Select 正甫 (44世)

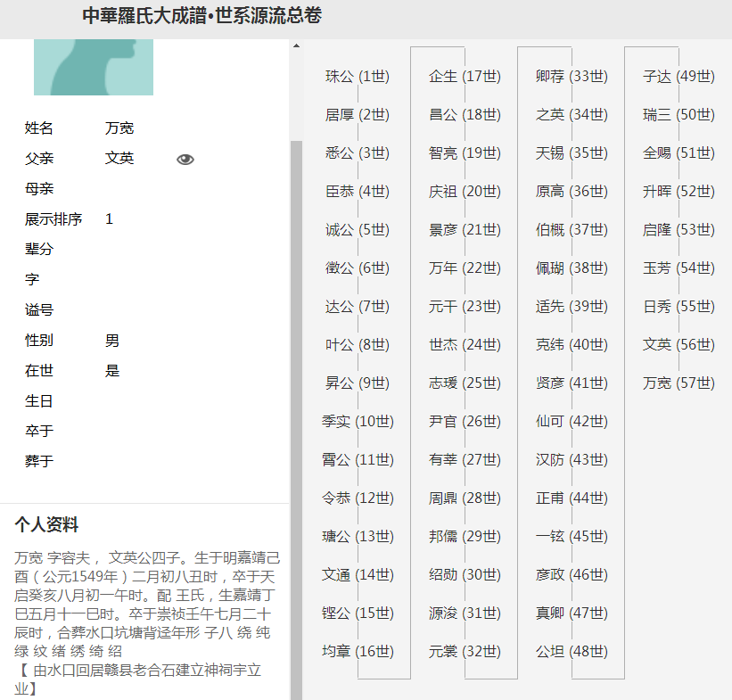(x=572, y=498)
